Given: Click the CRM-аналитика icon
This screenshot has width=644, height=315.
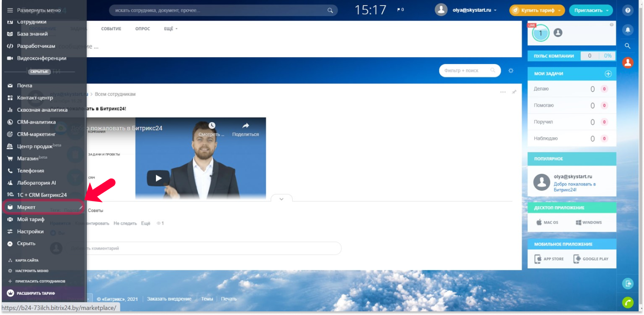Looking at the screenshot, I should coord(10,122).
